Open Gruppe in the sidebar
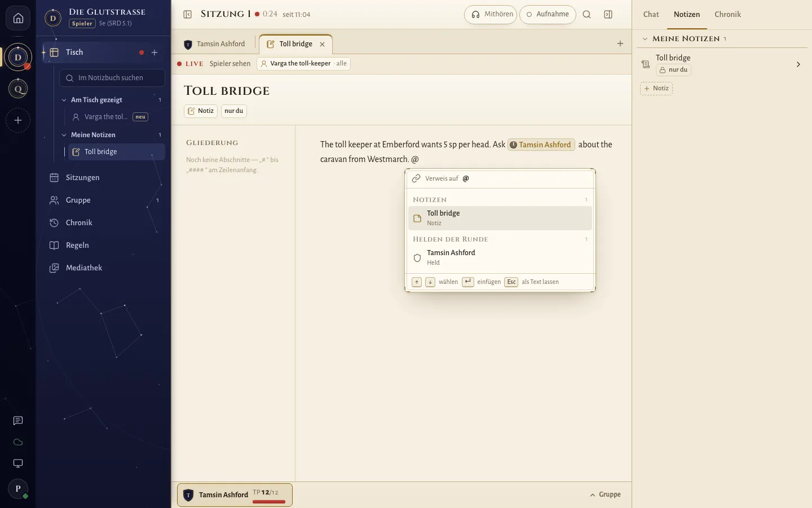Viewport: 812px width, 508px height. pyautogui.click(x=104, y=200)
